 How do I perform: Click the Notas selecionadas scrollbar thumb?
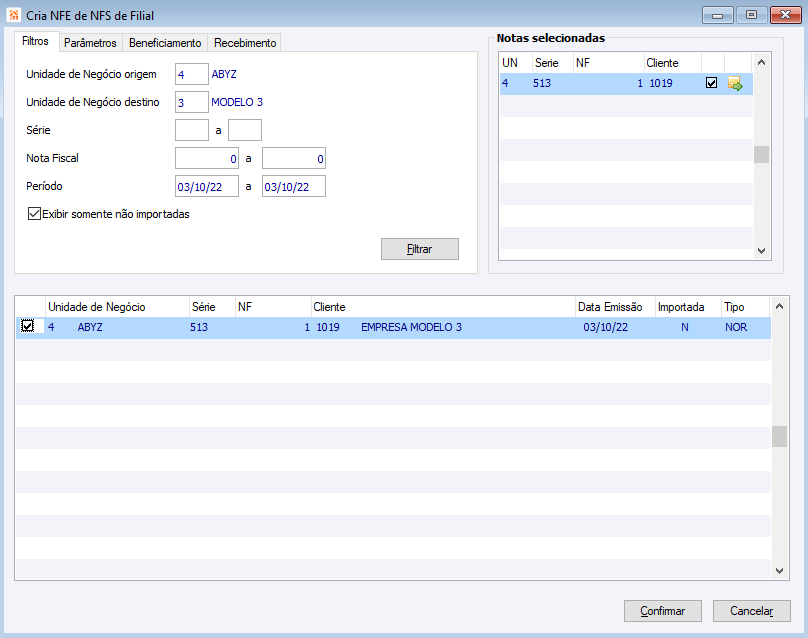tap(761, 154)
